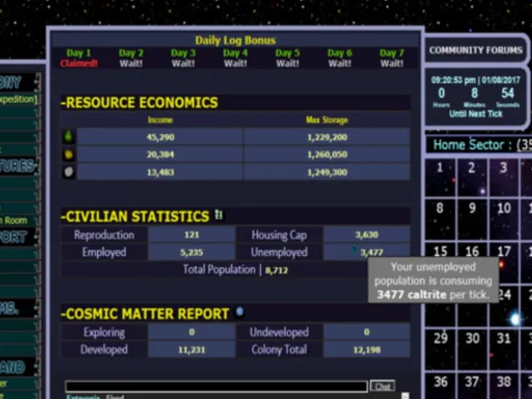Click the Day 7 Wait bonus entry
The image size is (532, 399).
click(x=392, y=58)
